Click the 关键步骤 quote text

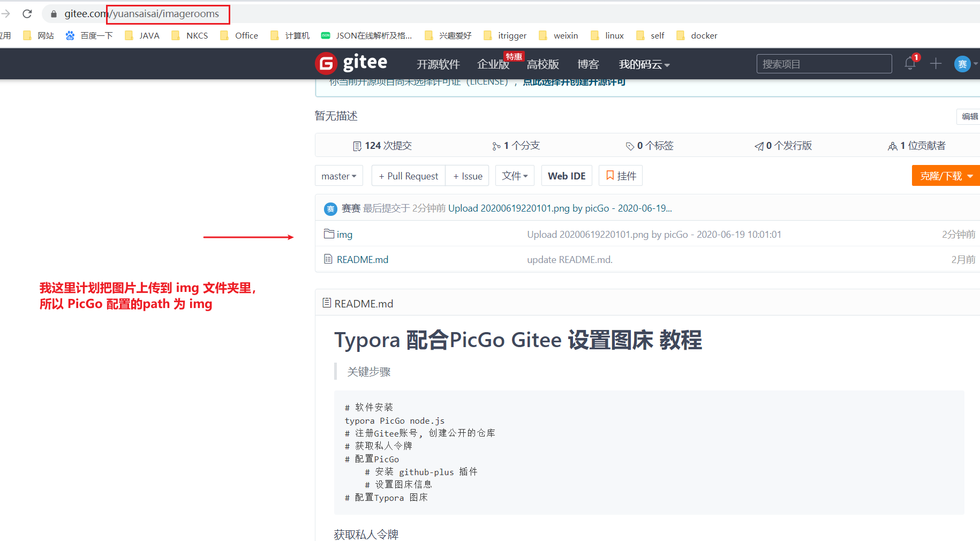tap(369, 372)
